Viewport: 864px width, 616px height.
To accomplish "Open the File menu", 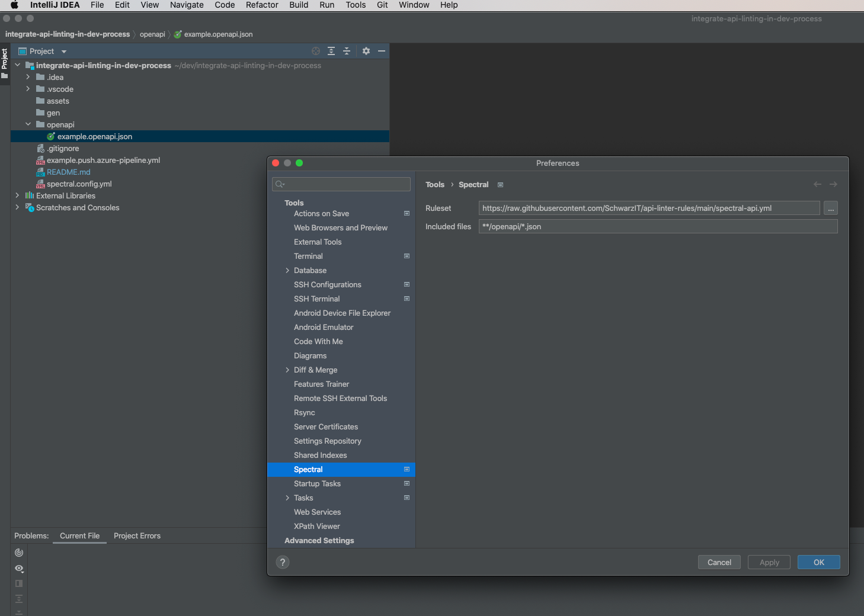I will (97, 5).
